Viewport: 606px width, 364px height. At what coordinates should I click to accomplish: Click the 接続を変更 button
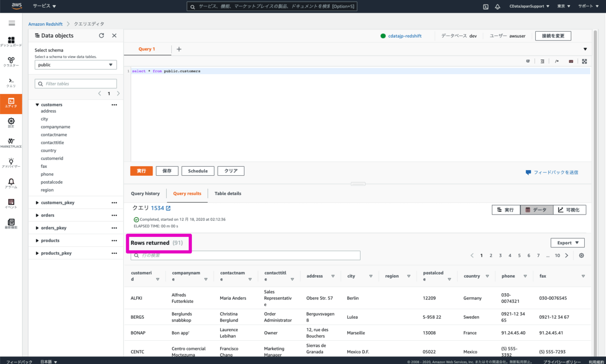(x=553, y=36)
